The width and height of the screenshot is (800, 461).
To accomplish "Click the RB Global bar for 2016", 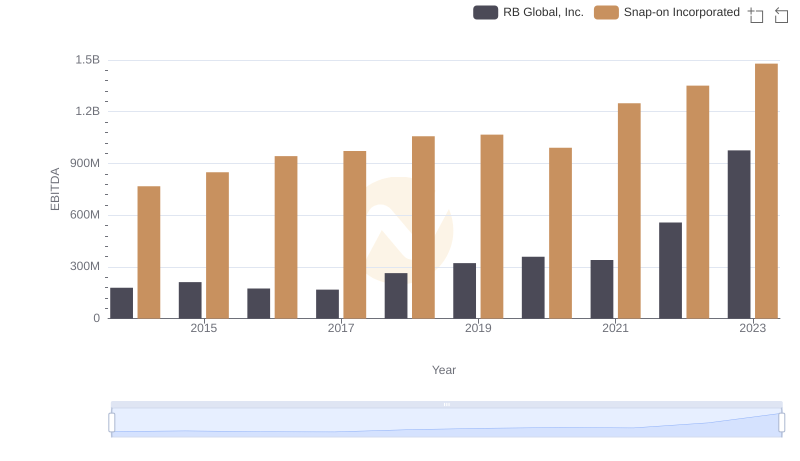I will (x=259, y=303).
